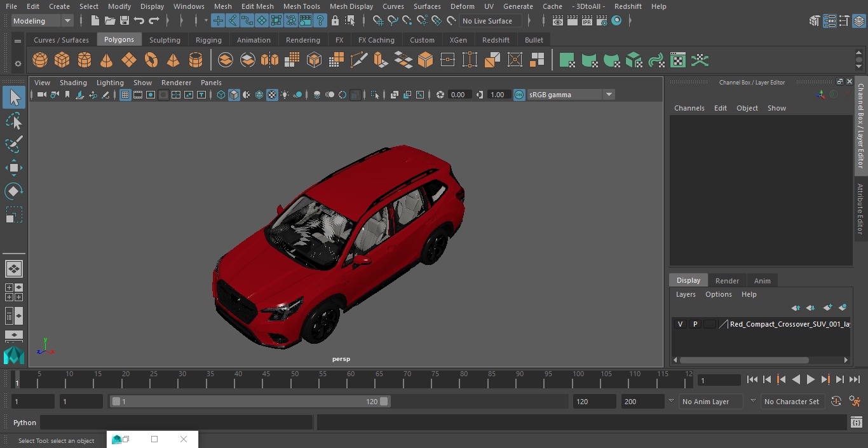This screenshot has width=868, height=448.
Task: Toggle color management ON button
Action: 519,95
